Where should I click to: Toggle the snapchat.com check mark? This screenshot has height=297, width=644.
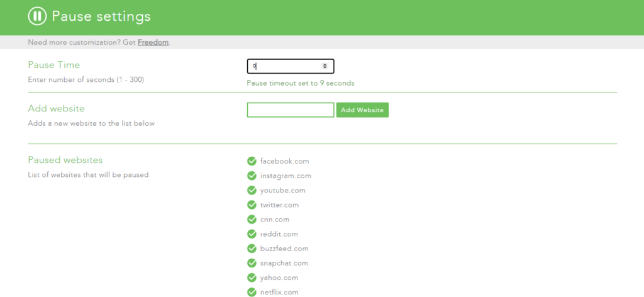pos(252,263)
